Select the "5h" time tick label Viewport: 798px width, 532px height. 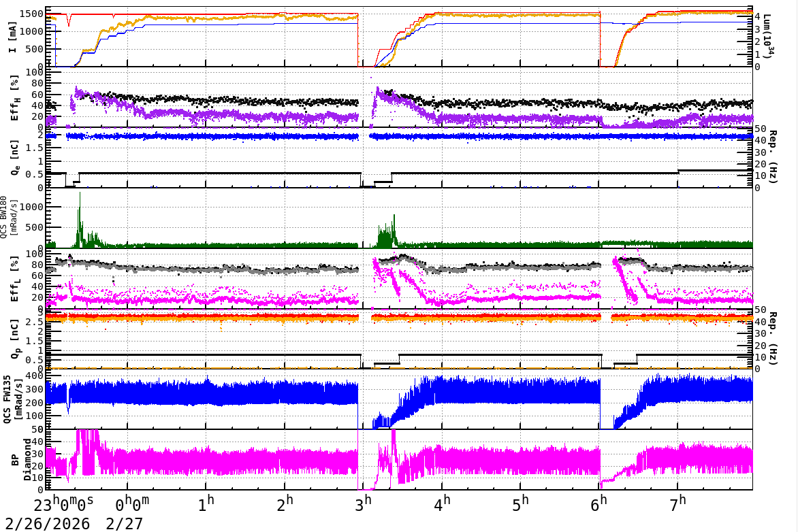(x=521, y=503)
